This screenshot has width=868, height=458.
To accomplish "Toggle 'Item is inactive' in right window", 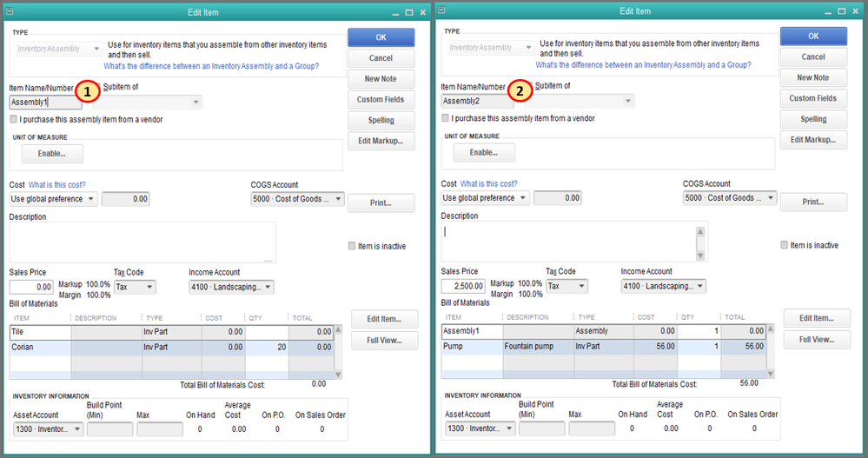I will point(785,245).
